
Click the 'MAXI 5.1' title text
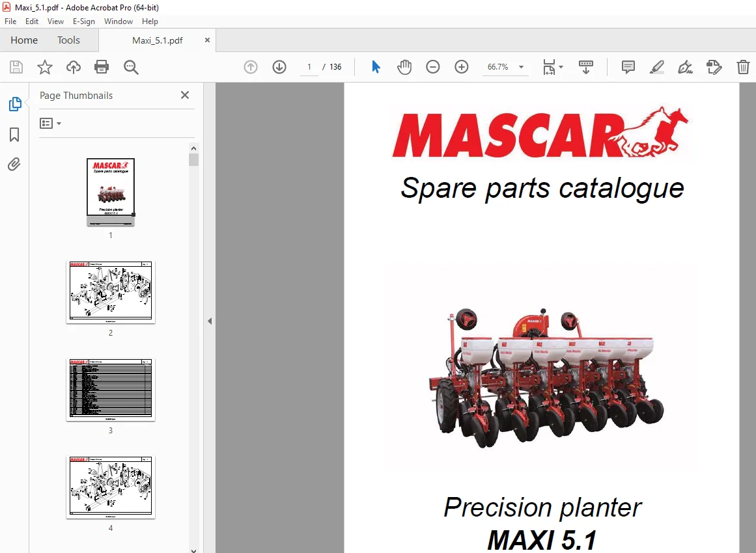point(542,540)
